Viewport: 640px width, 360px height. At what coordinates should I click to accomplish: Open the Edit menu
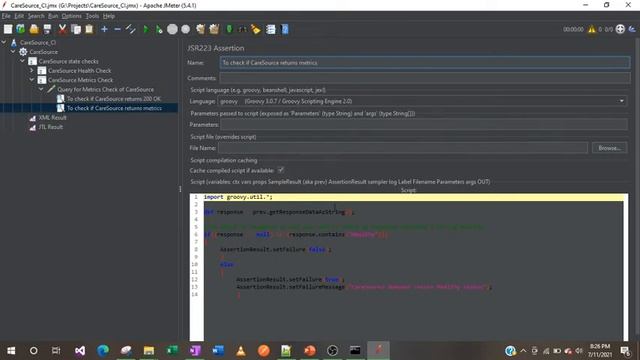(x=19, y=16)
